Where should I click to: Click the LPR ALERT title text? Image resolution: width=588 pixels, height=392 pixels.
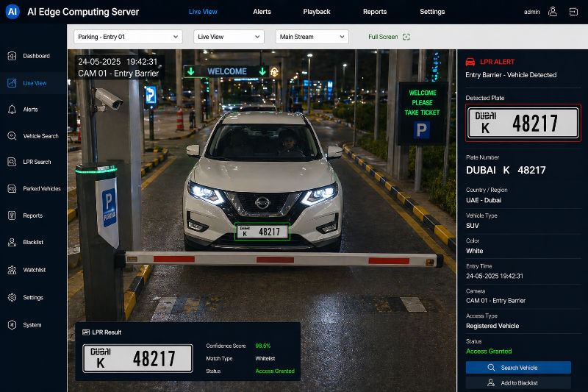pos(498,62)
